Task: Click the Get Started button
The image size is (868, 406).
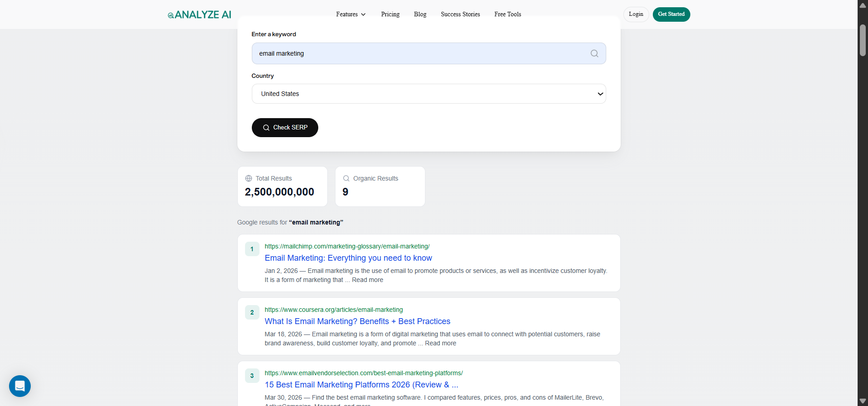Action: pyautogui.click(x=671, y=14)
